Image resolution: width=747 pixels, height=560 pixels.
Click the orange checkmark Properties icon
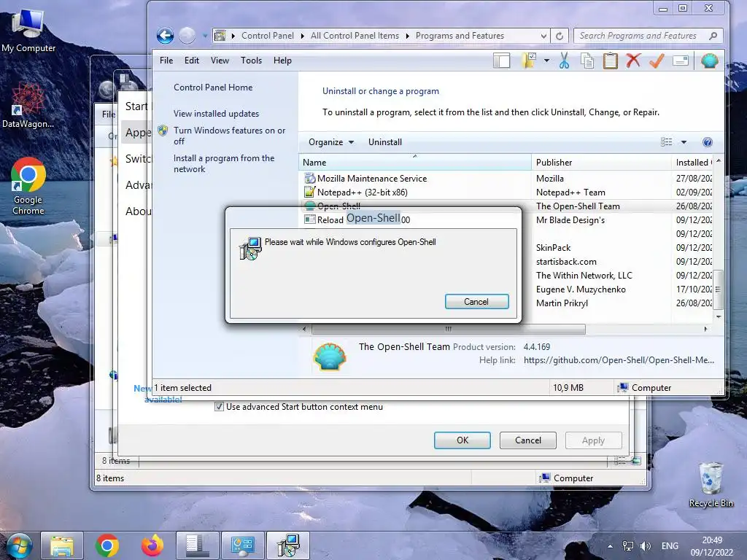click(x=657, y=61)
